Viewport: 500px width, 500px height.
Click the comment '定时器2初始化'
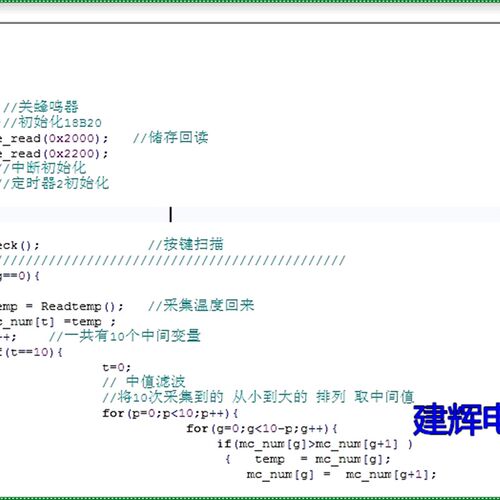point(60,183)
